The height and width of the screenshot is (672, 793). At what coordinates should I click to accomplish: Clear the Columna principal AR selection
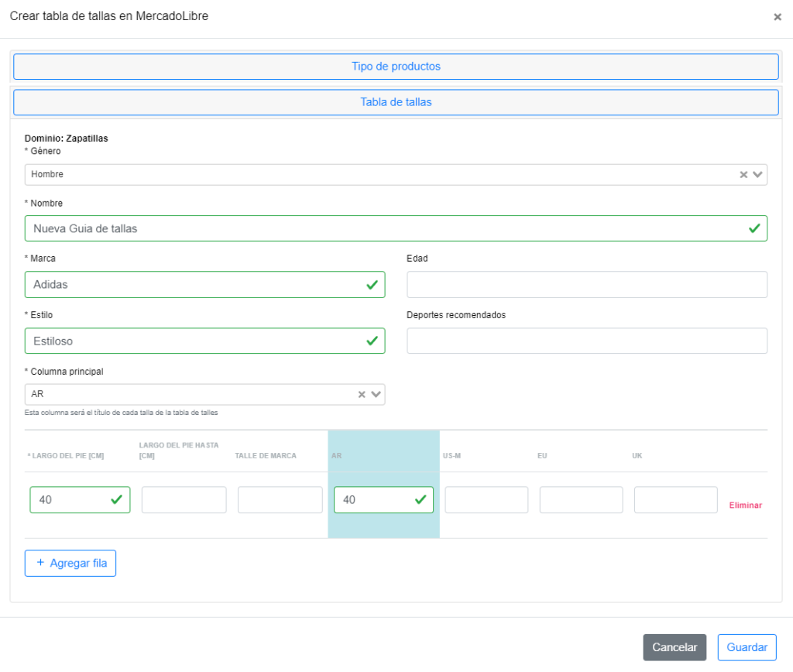point(362,394)
